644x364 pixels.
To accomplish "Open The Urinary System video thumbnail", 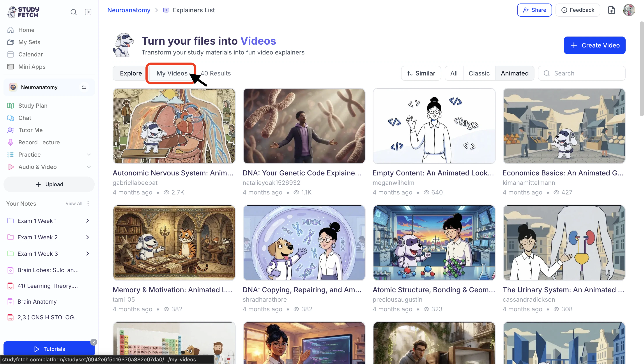I will pos(564,243).
